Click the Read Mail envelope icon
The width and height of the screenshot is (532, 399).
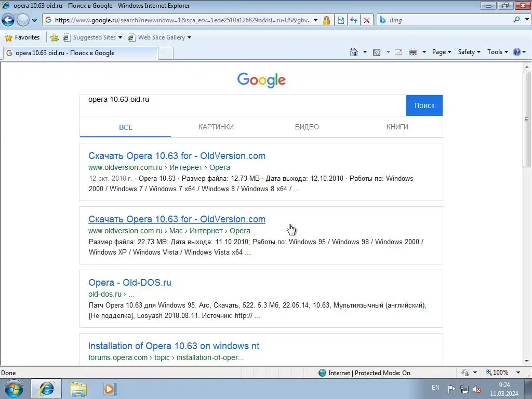click(x=398, y=52)
